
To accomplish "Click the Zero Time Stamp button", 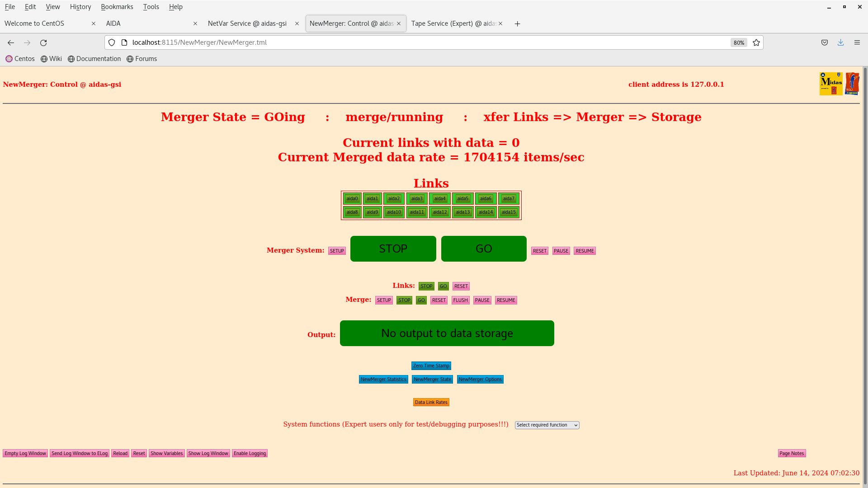I will click(x=430, y=365).
